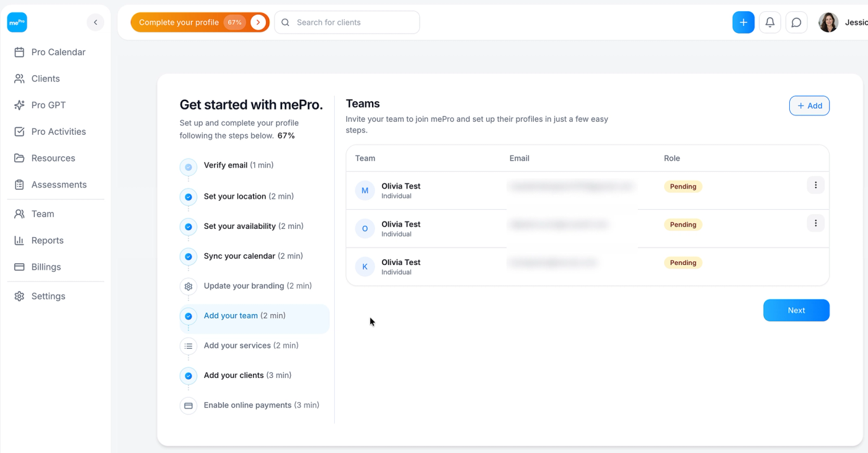Click the Next button
Screen dimensions: 868x453
tap(796, 310)
